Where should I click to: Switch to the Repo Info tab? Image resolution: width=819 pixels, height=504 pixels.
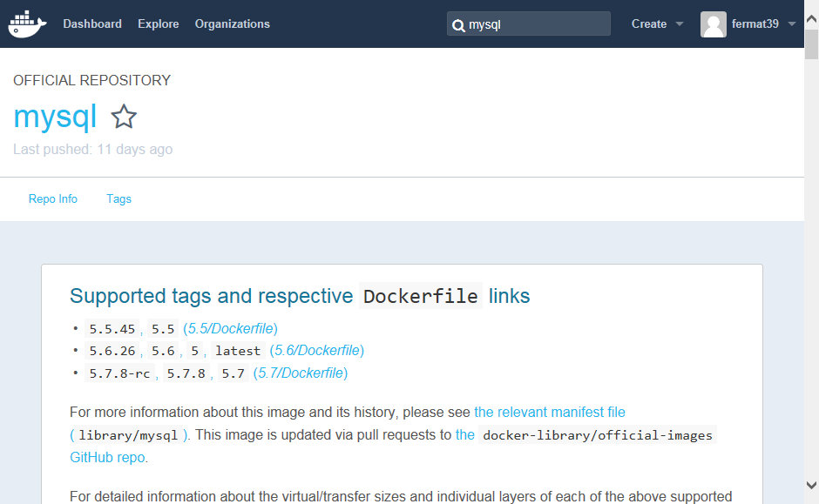coord(53,198)
